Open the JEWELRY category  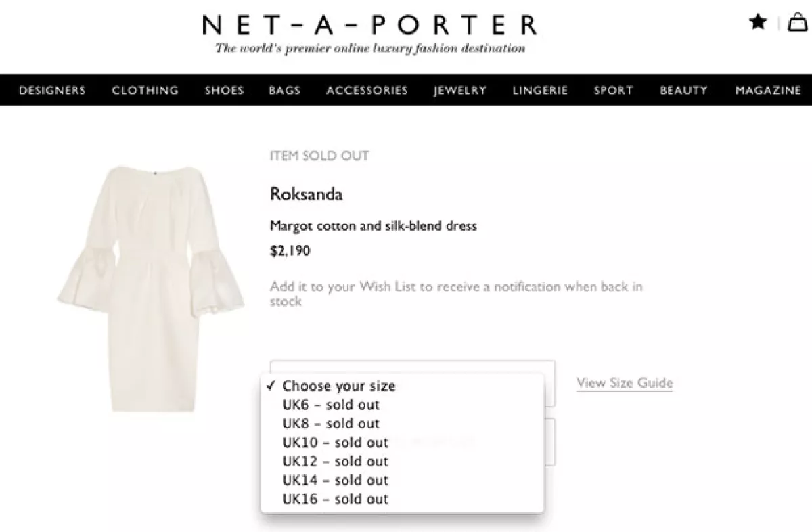point(460,90)
